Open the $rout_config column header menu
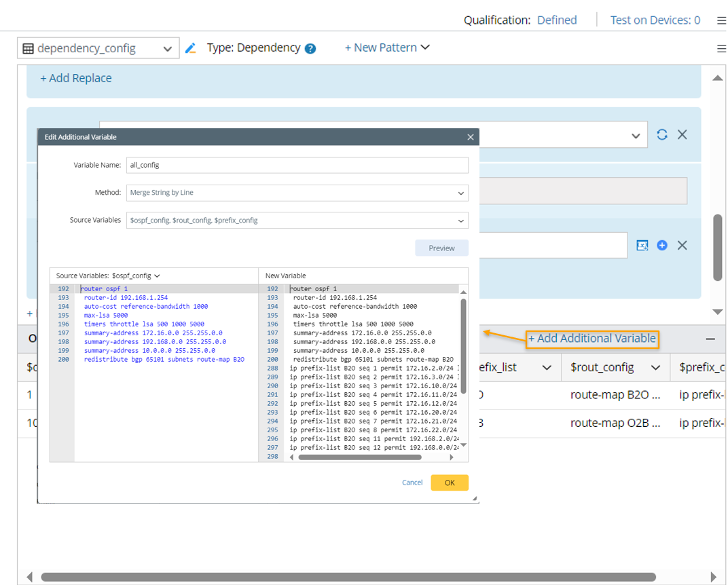The height and width of the screenshot is (585, 728). [655, 367]
